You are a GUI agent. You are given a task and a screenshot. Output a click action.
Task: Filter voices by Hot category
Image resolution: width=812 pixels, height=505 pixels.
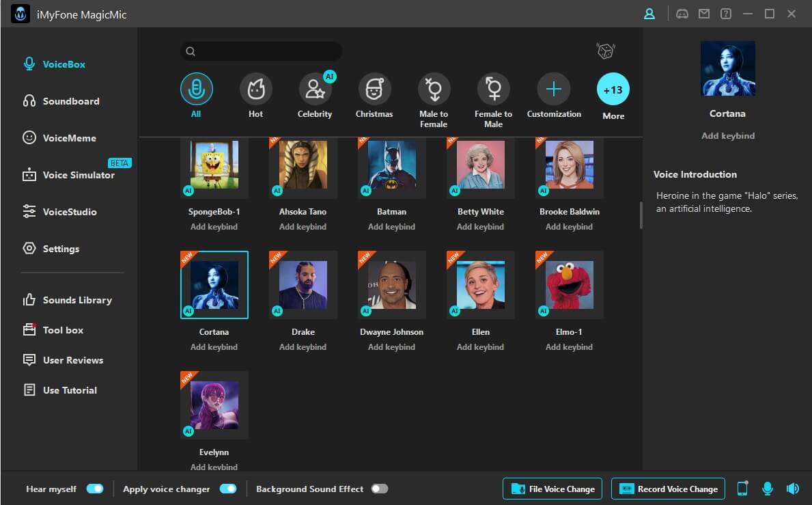[x=256, y=89]
